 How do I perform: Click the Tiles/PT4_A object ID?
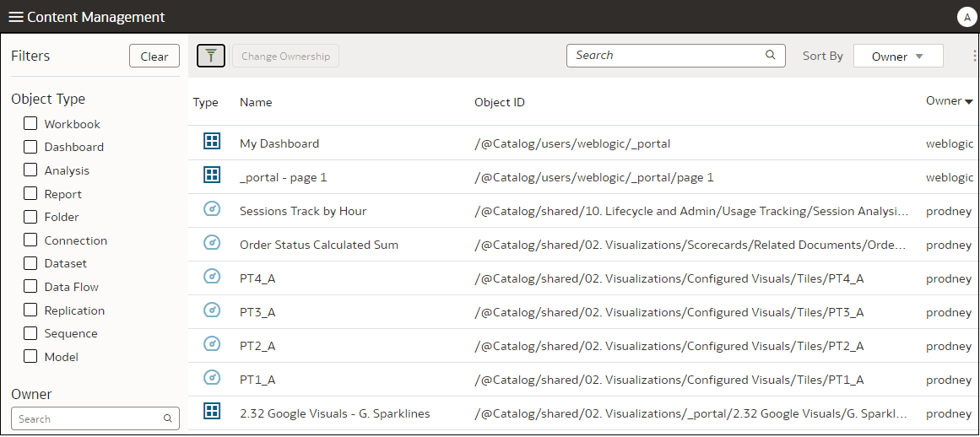click(669, 278)
